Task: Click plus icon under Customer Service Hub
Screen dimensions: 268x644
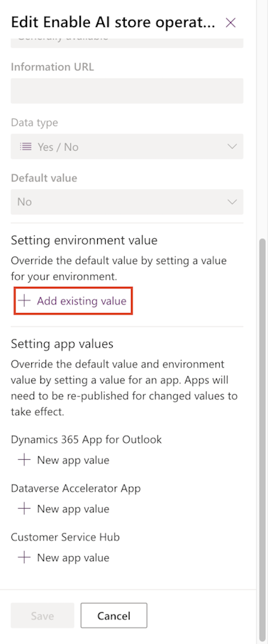Action: click(x=24, y=558)
